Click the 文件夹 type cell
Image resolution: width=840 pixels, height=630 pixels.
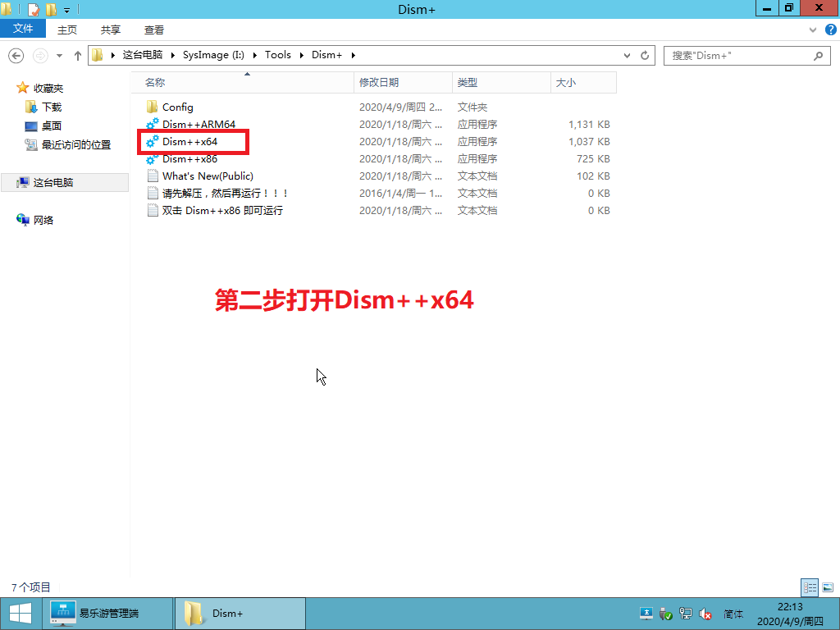[x=472, y=107]
